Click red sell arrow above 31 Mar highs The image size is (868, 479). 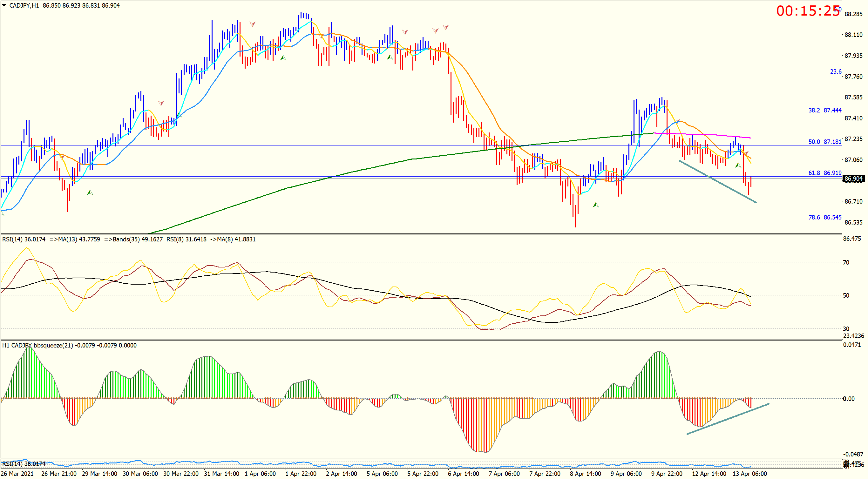(x=252, y=24)
